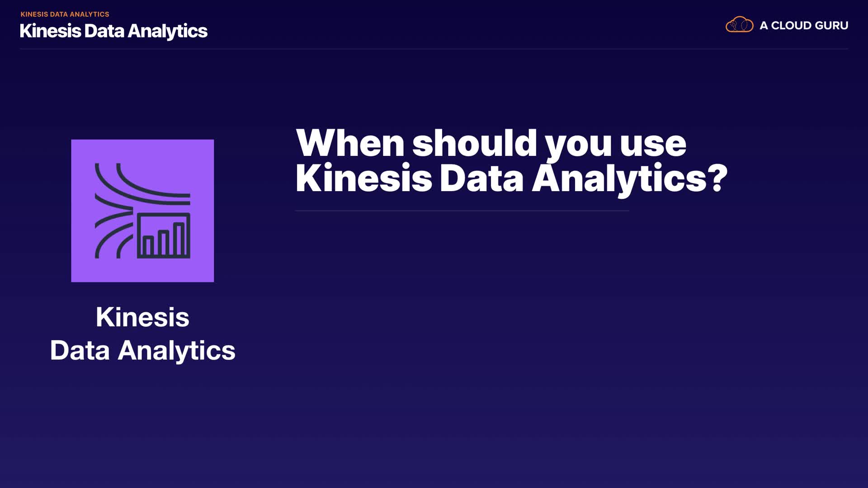
Task: Click the "A CLOUD GURU" brand text
Action: click(803, 26)
